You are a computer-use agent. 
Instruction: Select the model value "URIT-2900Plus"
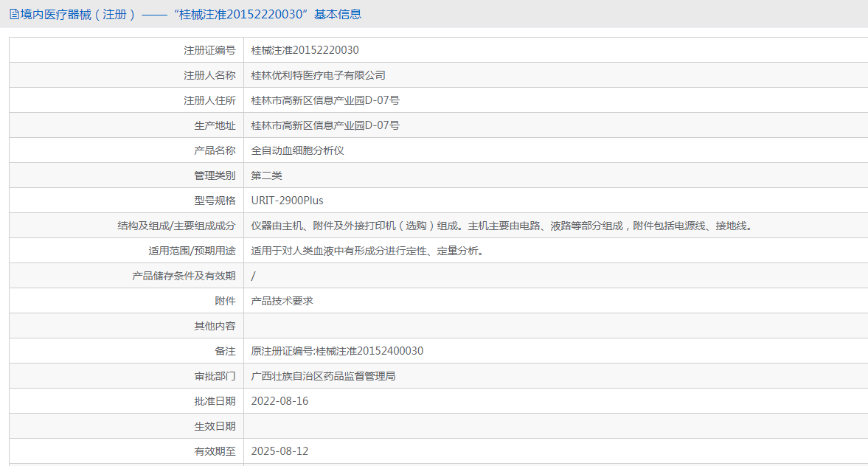tap(288, 201)
